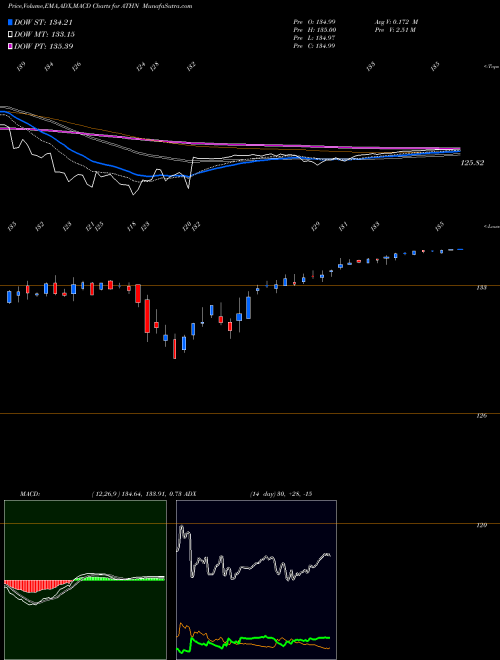The image size is (500, 660).
Task: Click the blue DOW ST legend swatch
Action: 10,22
